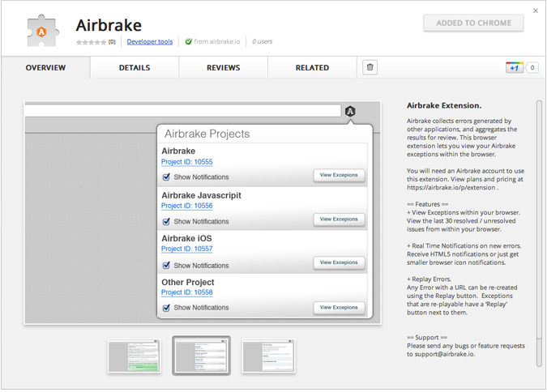Viewport: 547px width, 392px height.
Task: Switch to the Details tab
Action: tap(135, 68)
